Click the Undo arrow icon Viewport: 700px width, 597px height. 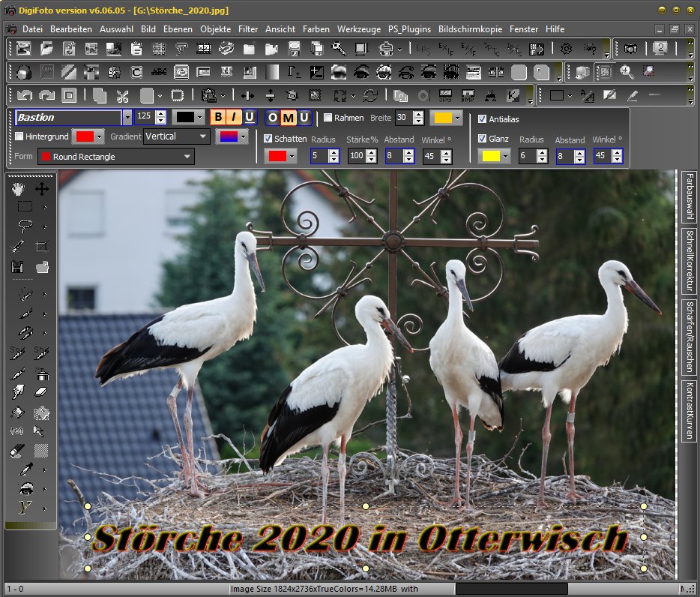pyautogui.click(x=25, y=96)
